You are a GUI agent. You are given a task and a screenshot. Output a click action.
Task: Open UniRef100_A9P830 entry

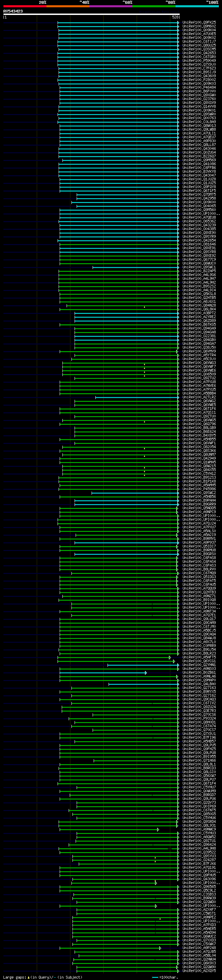tap(199, 141)
